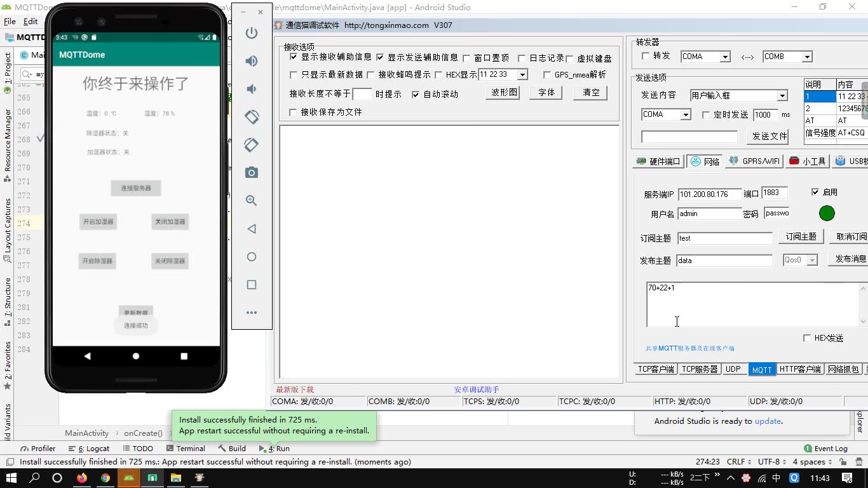
Task: Open Windows Start menu
Action: click(x=11, y=478)
